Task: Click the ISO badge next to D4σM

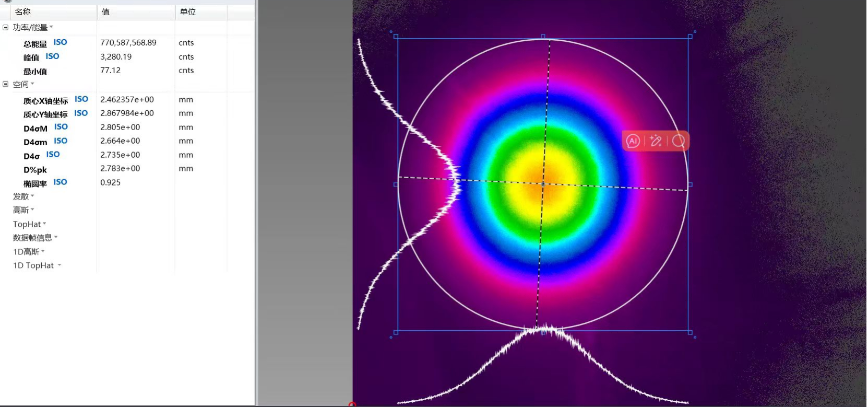Action: coord(61,127)
